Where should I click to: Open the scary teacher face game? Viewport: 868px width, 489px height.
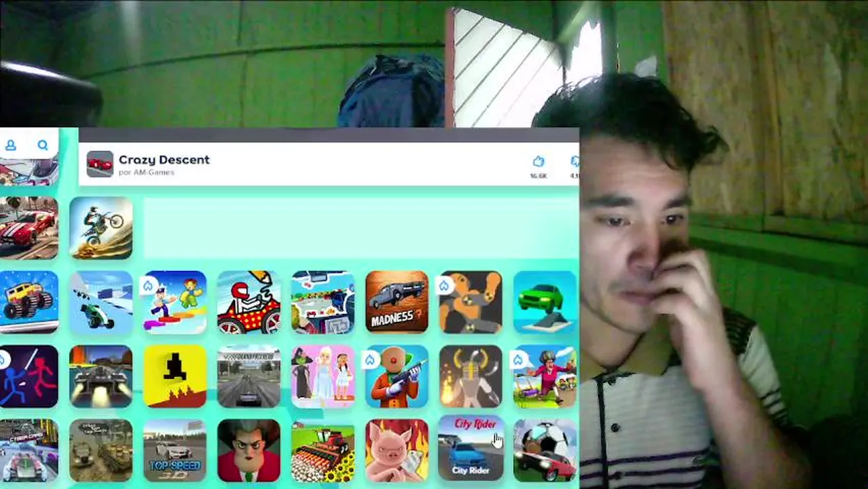click(249, 450)
